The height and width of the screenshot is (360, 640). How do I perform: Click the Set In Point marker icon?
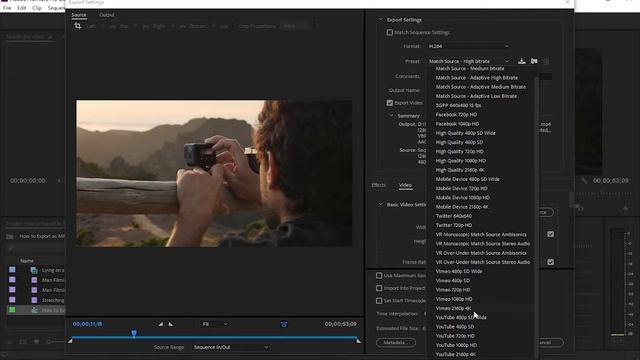pyautogui.click(x=160, y=324)
